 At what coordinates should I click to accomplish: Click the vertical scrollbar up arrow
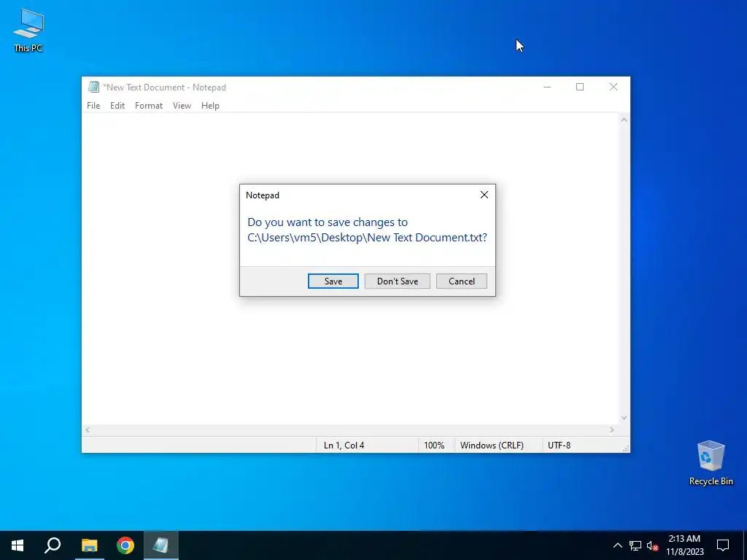[624, 120]
